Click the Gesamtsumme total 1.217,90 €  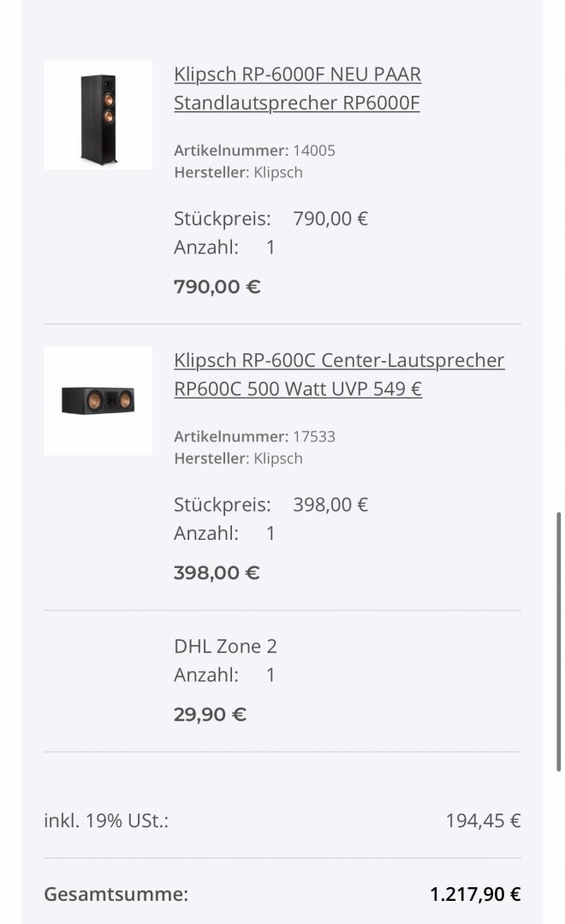pos(475,895)
